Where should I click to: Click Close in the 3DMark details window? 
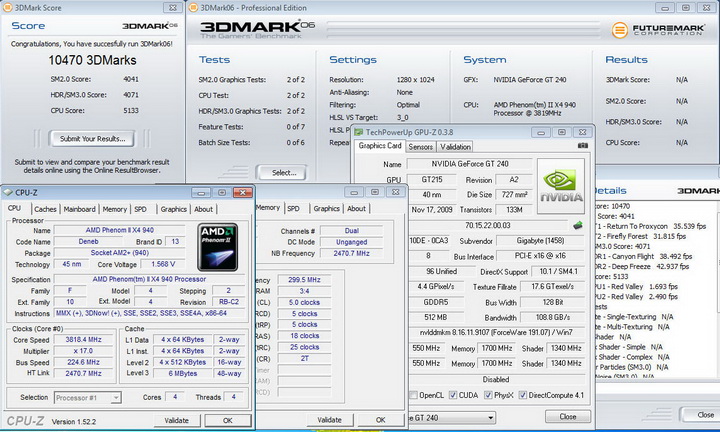tap(700, 415)
